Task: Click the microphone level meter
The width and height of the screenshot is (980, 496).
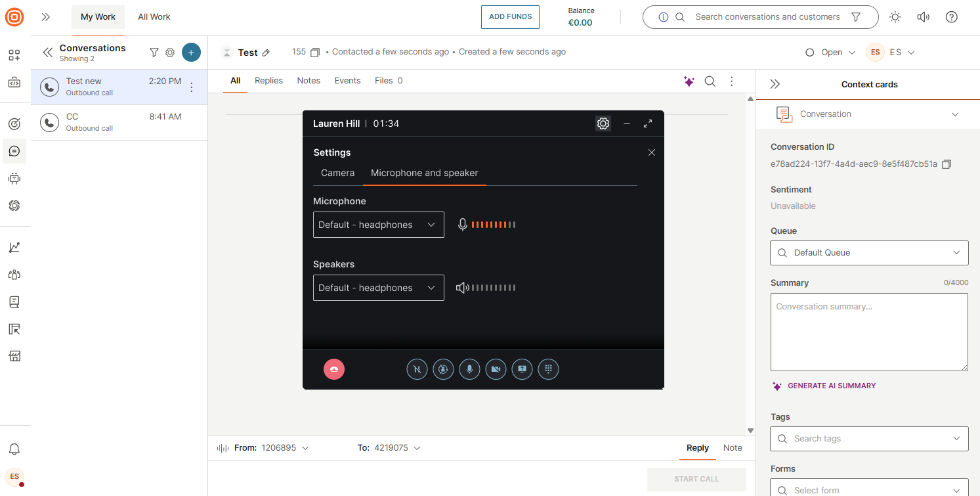Action: point(494,225)
